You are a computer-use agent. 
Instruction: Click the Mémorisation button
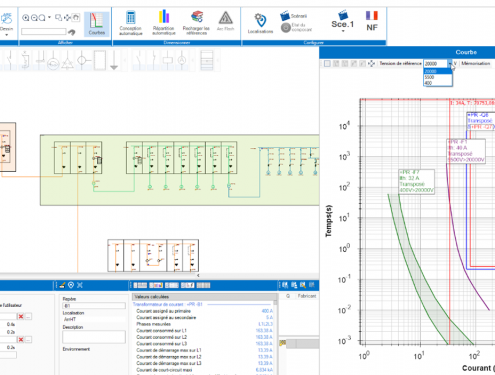tap(476, 63)
